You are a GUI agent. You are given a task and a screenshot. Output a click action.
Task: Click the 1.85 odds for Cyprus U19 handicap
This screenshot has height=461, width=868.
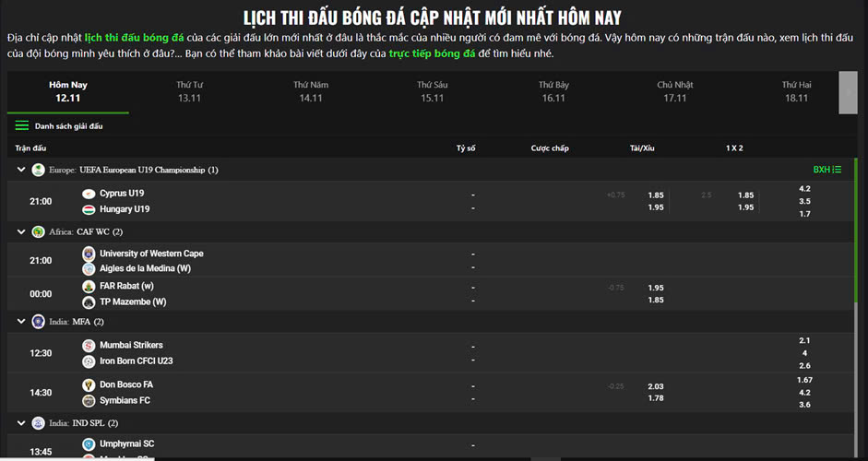click(656, 195)
